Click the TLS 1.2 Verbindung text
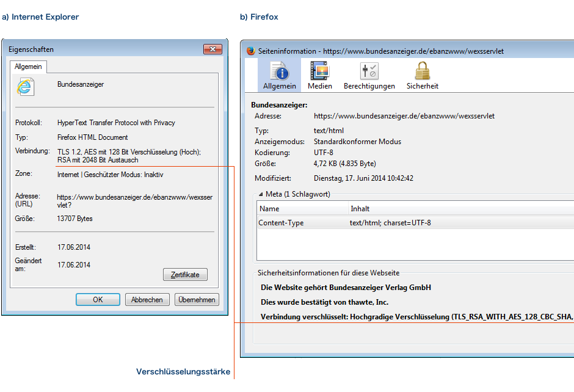 (x=128, y=156)
